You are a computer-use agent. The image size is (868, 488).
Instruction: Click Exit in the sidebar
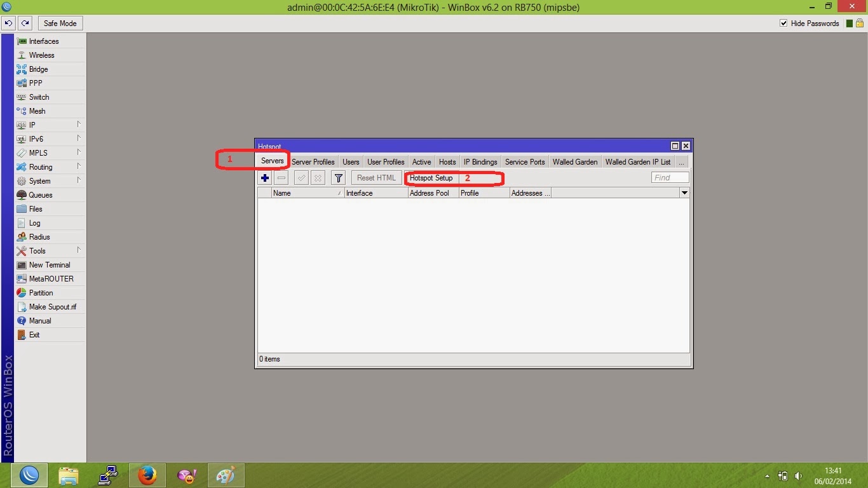[x=50, y=335]
